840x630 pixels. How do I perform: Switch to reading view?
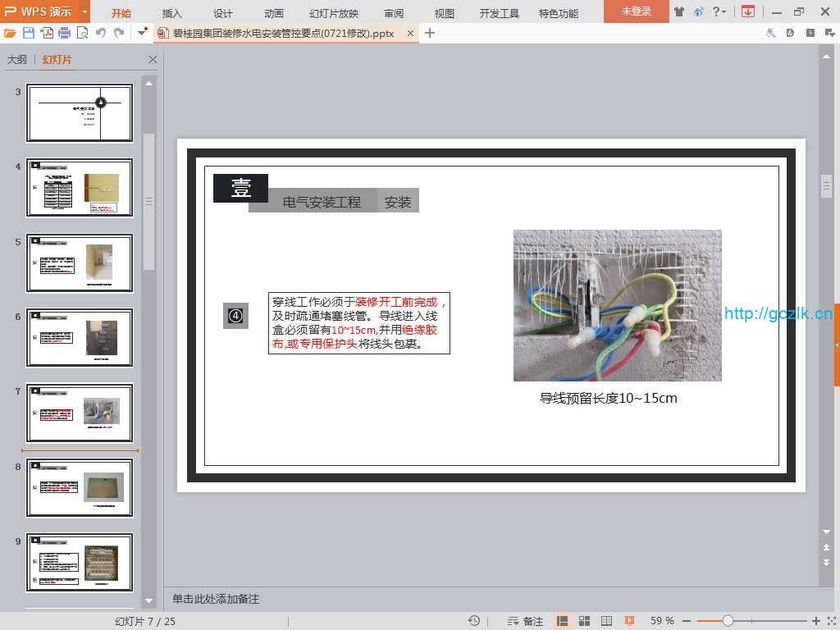607,621
